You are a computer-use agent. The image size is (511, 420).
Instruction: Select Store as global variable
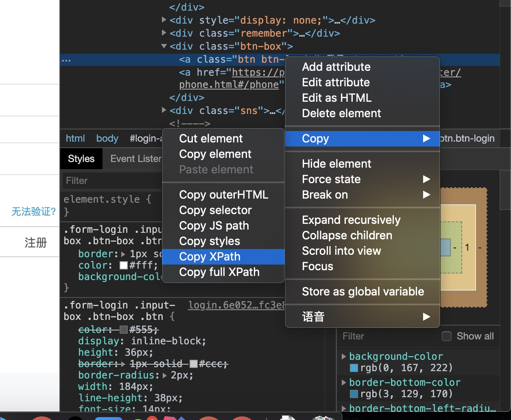pyautogui.click(x=363, y=292)
